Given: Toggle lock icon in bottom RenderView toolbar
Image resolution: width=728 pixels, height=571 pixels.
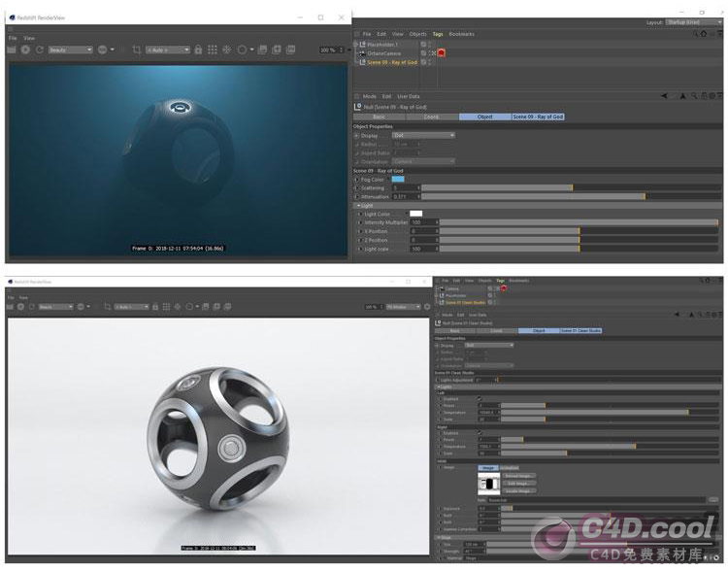Looking at the screenshot, I should [x=155, y=307].
